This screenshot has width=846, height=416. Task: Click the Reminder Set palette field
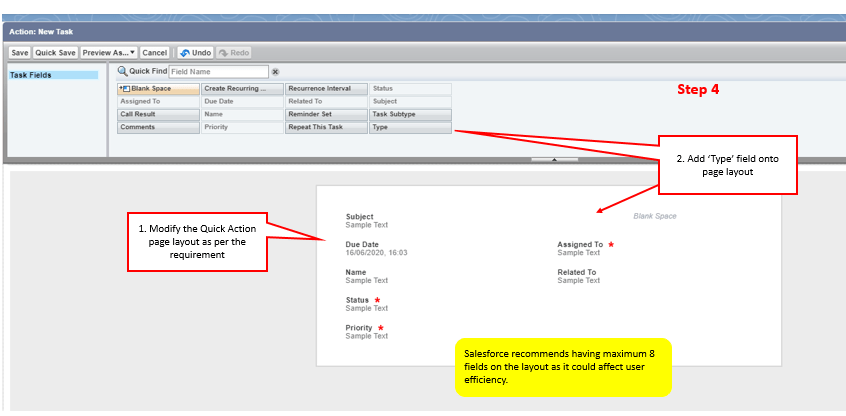click(326, 115)
